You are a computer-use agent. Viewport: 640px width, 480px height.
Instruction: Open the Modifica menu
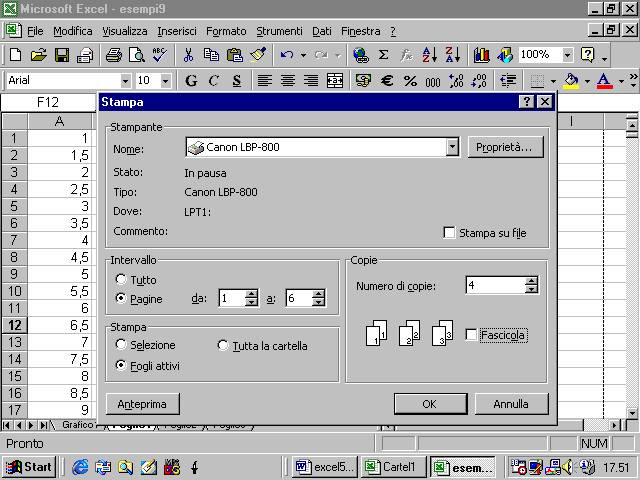coord(73,31)
